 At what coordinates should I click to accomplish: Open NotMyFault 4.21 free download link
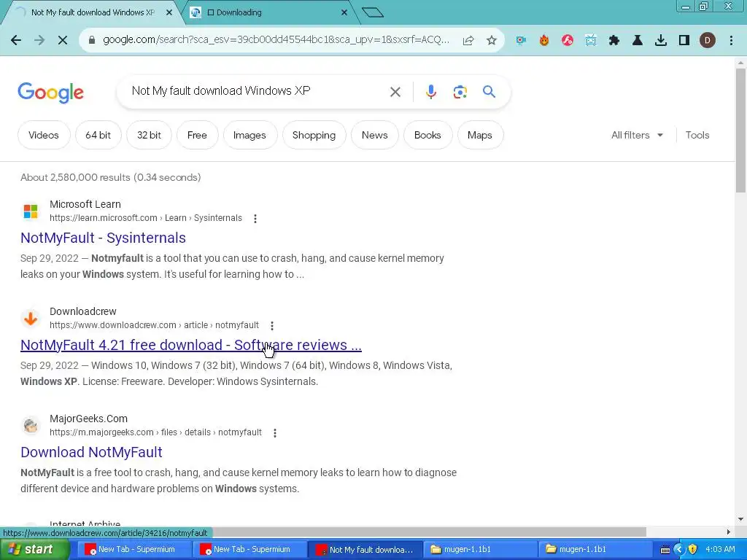191,345
